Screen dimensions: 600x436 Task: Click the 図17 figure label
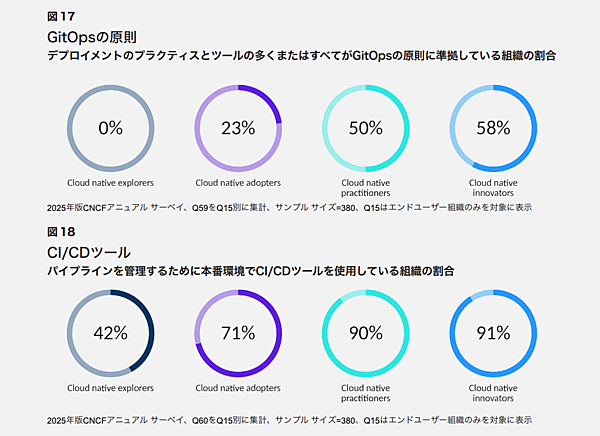point(60,17)
